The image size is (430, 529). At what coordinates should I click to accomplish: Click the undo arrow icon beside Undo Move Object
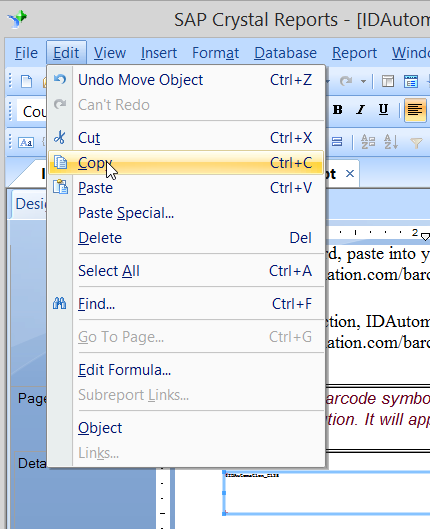coord(60,80)
